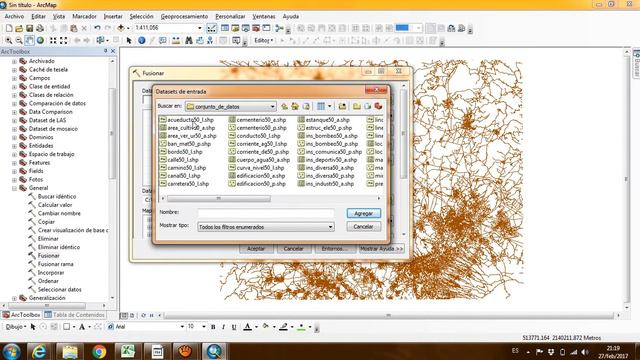
Task: Open the Mostrar tipo filter dropdown
Action: tap(330, 227)
